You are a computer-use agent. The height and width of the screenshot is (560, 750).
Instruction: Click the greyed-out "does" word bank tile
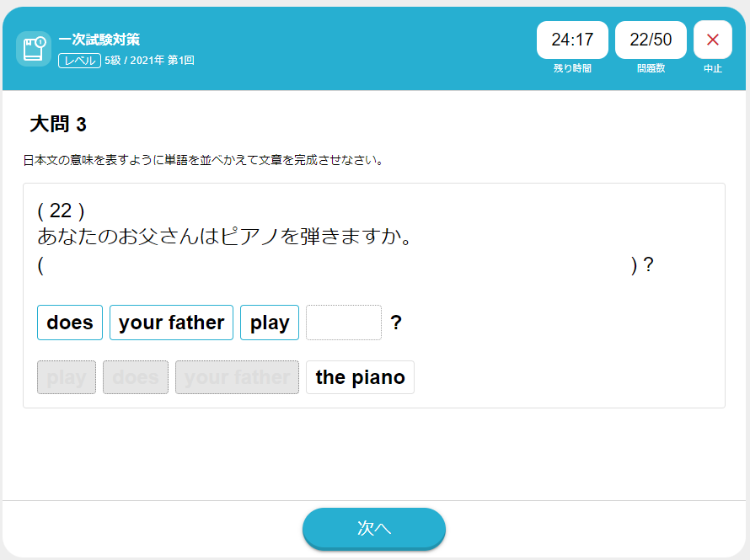136,377
